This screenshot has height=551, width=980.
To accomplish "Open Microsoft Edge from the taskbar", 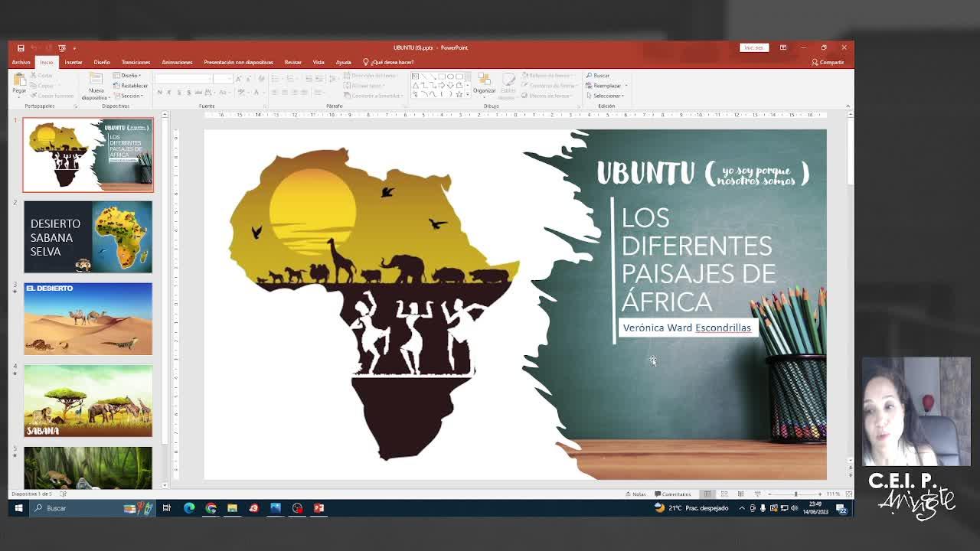I will pos(189,508).
